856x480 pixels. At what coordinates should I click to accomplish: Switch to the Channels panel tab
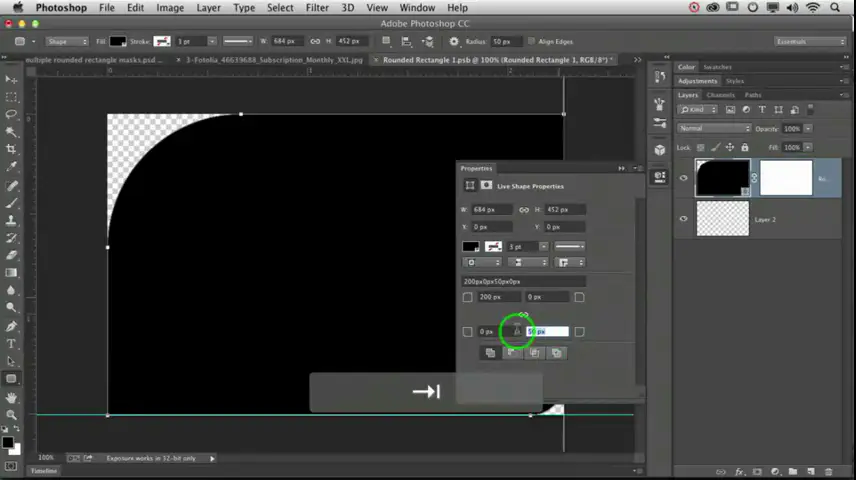[720, 95]
